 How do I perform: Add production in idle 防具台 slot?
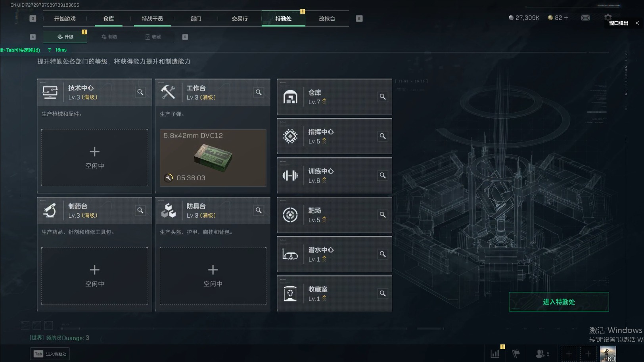213,276
